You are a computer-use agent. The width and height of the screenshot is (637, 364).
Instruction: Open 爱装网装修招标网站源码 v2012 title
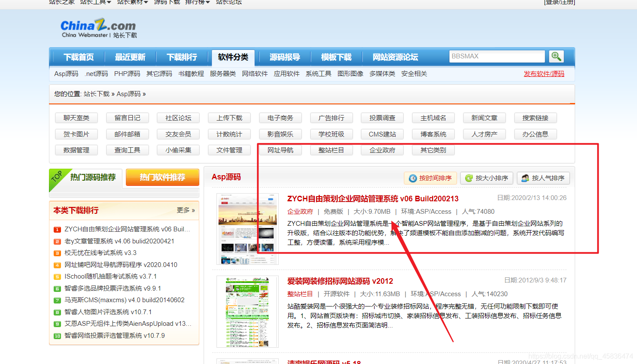(x=340, y=281)
